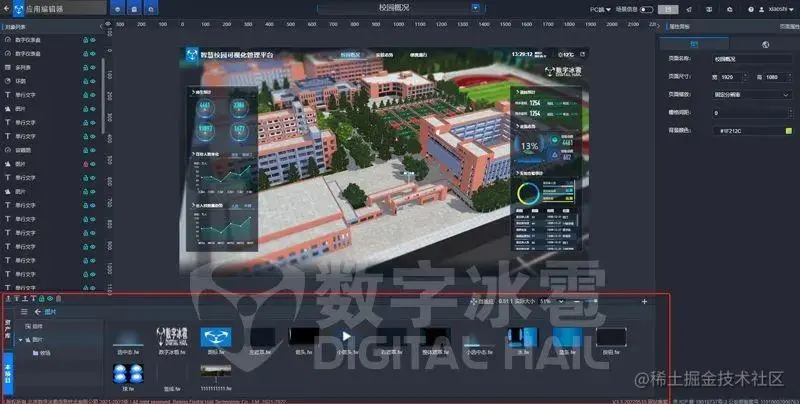Click the 页面名称 input containing 校园概况
The image size is (800, 404).
(752, 59)
